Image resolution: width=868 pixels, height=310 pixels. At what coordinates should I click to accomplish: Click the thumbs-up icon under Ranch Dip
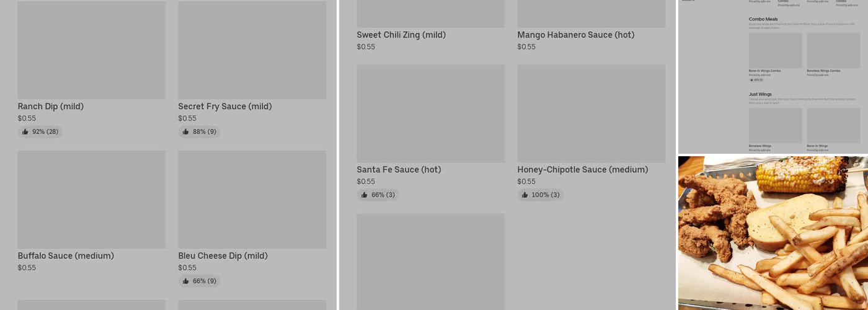(x=25, y=131)
